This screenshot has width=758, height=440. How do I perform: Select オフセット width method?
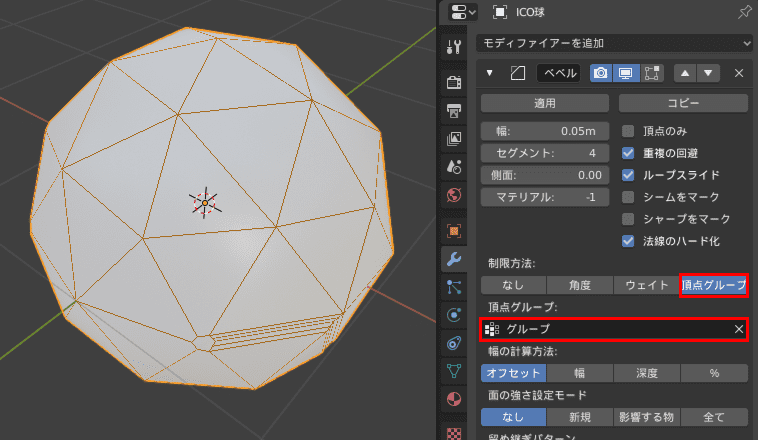click(x=513, y=373)
